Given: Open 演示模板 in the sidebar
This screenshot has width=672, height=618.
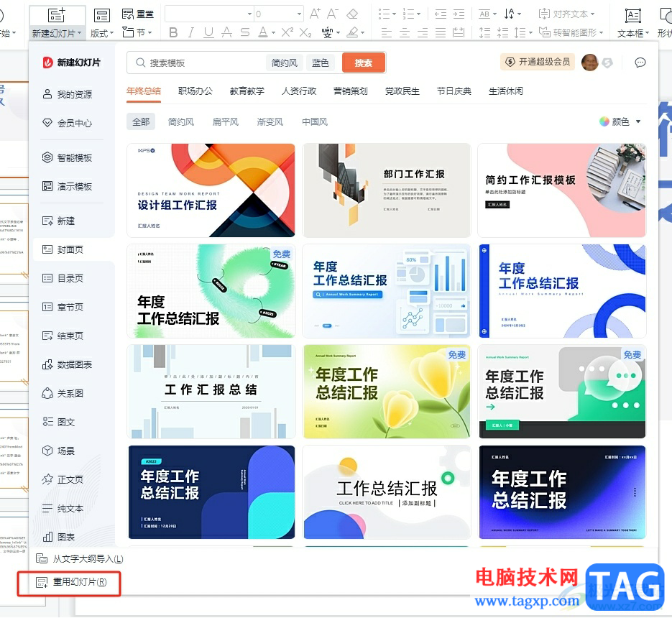Looking at the screenshot, I should pos(68,186).
